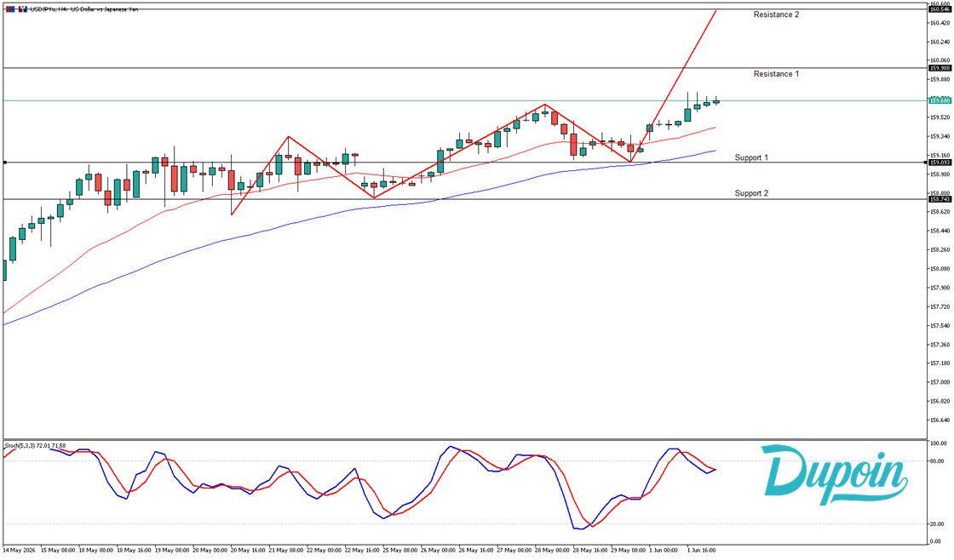954x560 pixels.
Task: Select the Resistance 2 label
Action: tap(776, 14)
